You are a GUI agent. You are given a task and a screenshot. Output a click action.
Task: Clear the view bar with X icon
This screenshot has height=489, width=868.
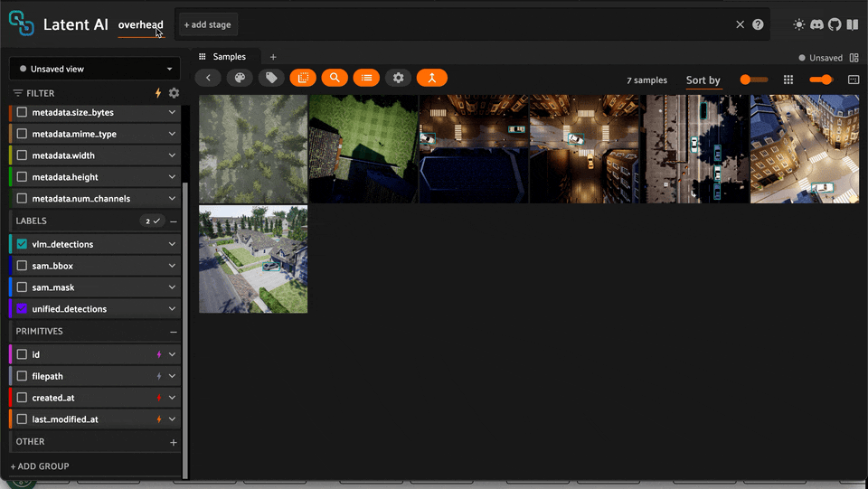point(741,24)
